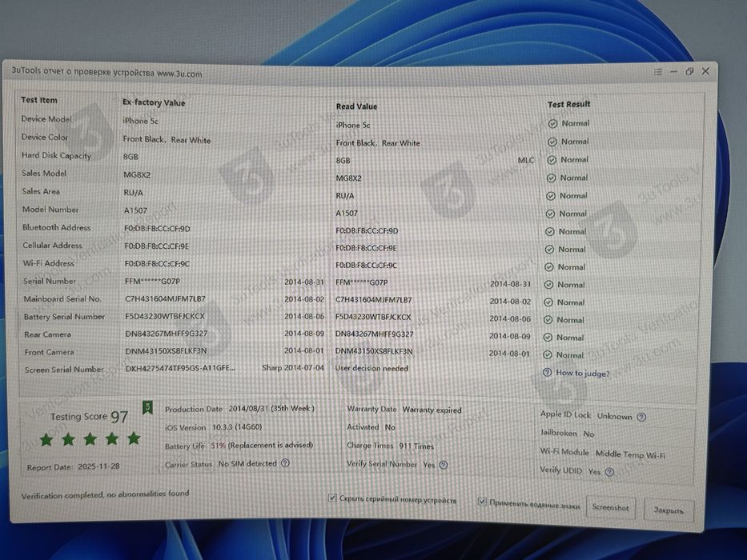Click the Ex-factory Value column header
Viewport: 747px width, 560px height.
tap(154, 102)
